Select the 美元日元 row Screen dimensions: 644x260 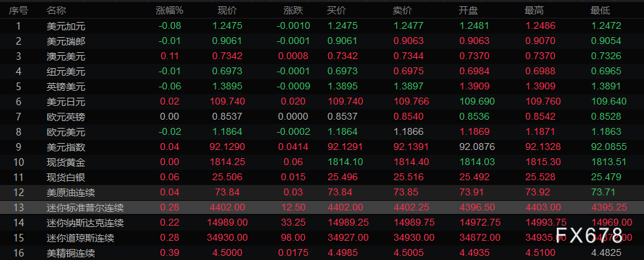coord(322,102)
